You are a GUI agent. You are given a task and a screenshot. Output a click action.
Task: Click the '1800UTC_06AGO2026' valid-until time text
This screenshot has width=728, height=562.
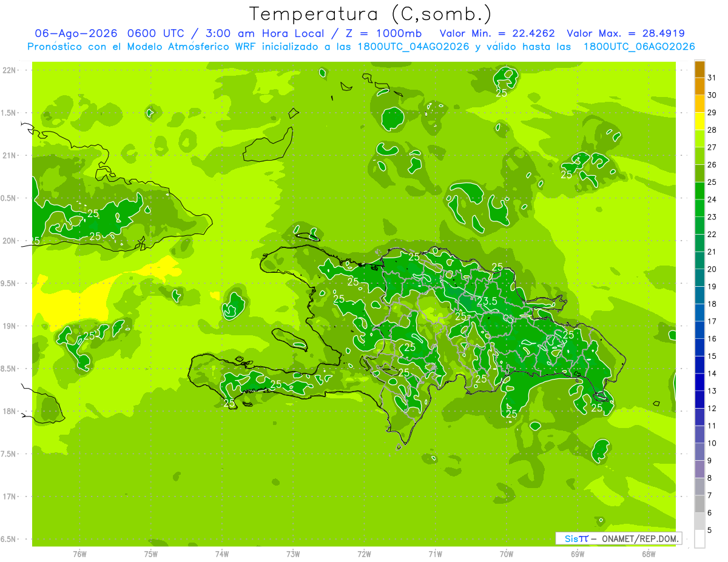point(639,47)
